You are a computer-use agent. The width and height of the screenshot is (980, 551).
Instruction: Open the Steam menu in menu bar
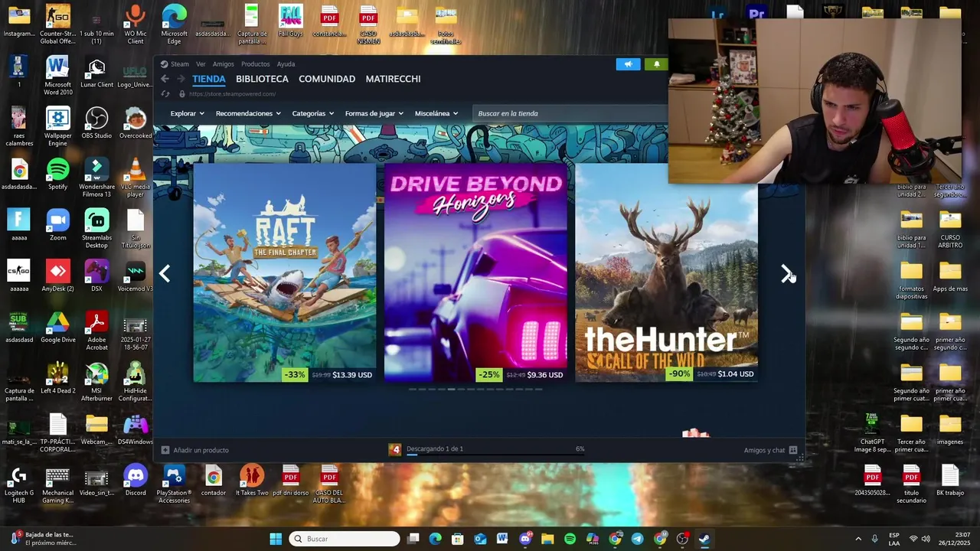(180, 64)
